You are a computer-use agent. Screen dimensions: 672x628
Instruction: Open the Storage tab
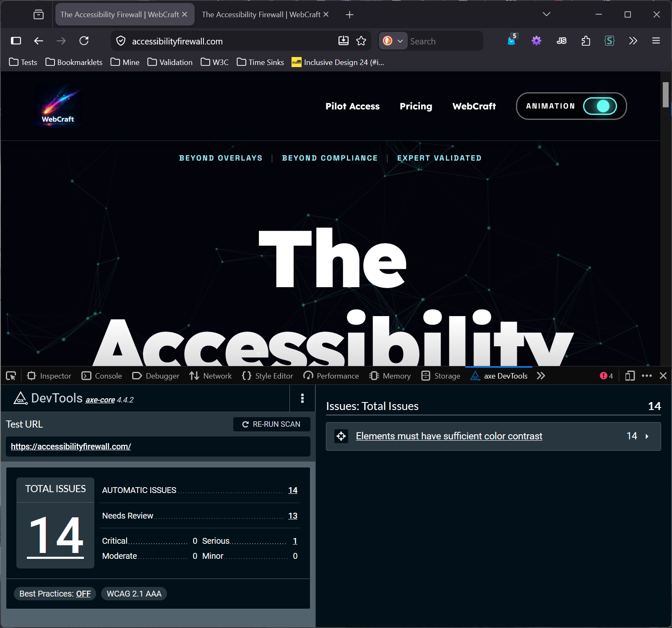pyautogui.click(x=440, y=376)
